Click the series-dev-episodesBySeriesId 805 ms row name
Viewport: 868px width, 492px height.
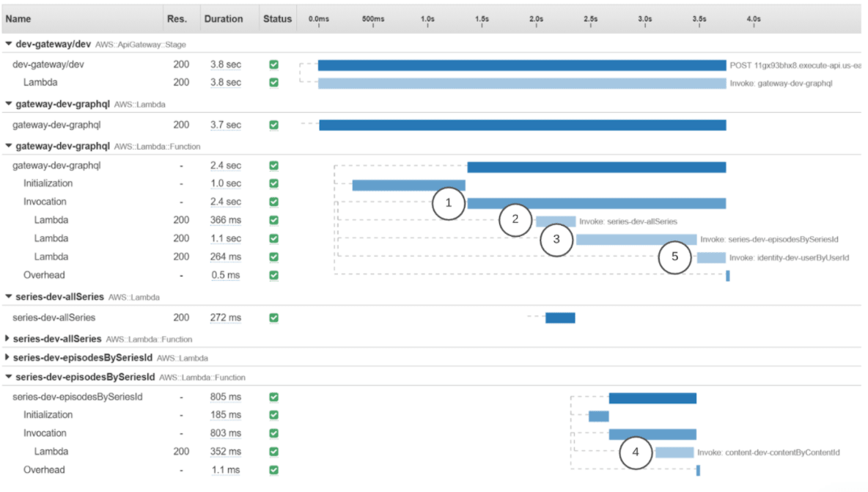coord(78,397)
